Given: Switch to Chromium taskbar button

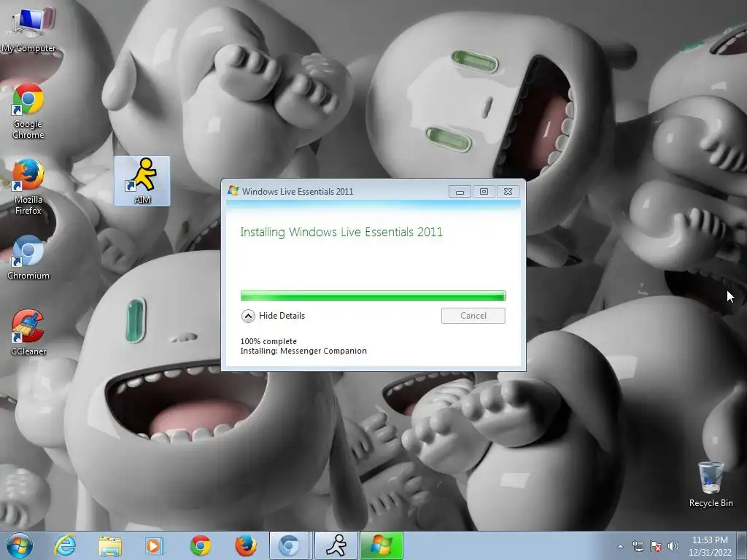Looking at the screenshot, I should [290, 545].
